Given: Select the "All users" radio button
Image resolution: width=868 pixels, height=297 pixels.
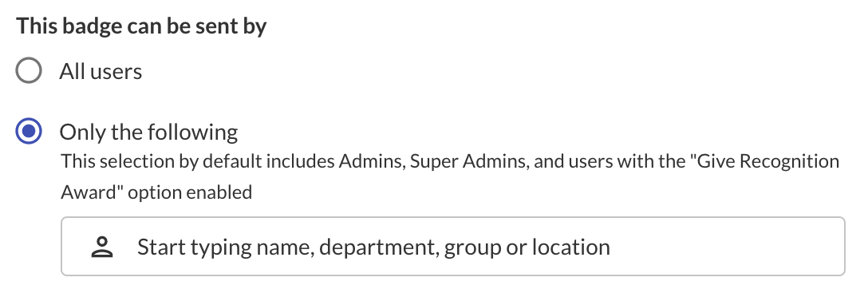Looking at the screenshot, I should pyautogui.click(x=28, y=71).
